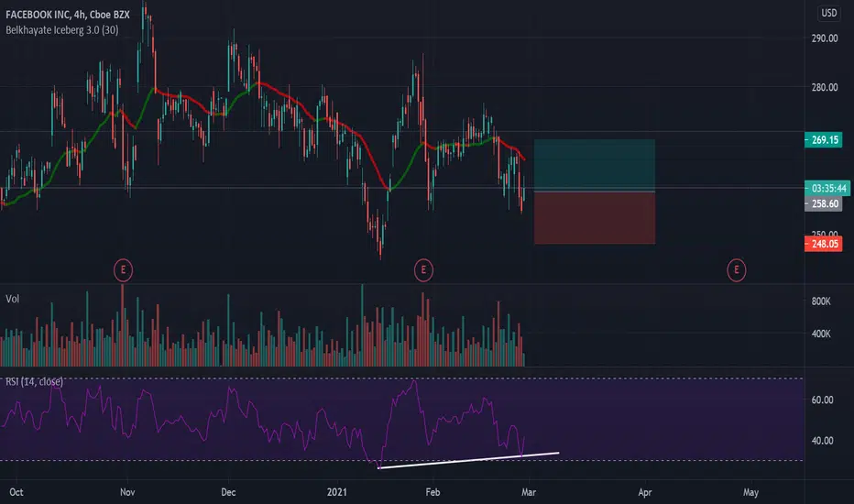Click the Feb label on time axis
The image size is (854, 504).
pos(432,492)
